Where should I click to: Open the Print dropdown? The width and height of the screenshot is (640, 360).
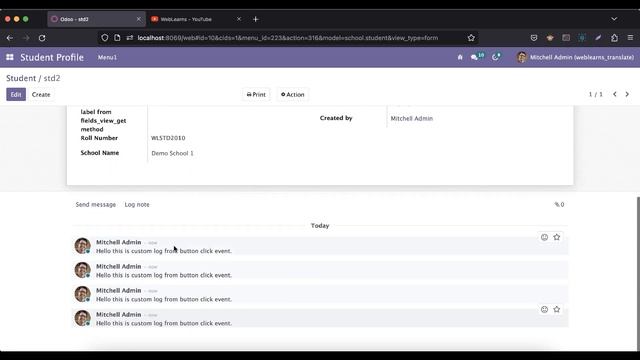point(256,94)
